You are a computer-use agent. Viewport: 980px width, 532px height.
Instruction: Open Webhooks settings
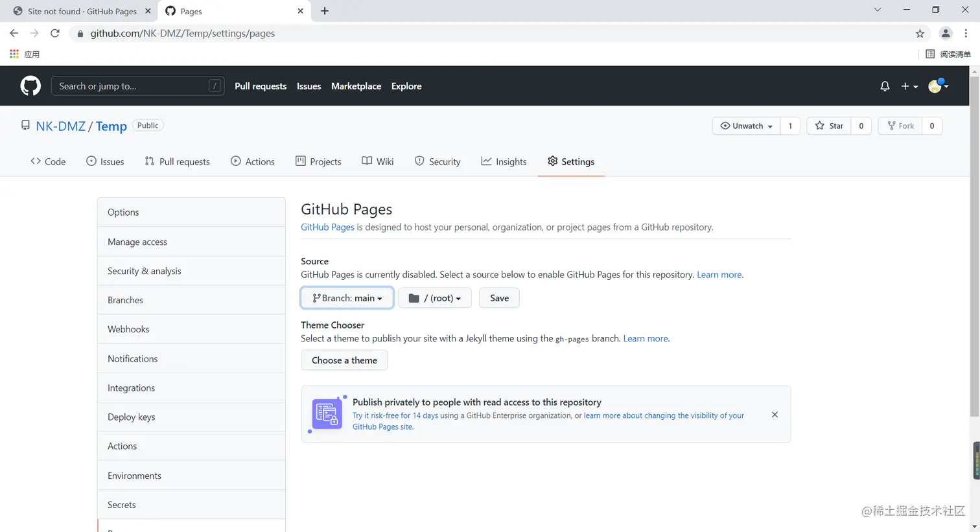pos(191,329)
